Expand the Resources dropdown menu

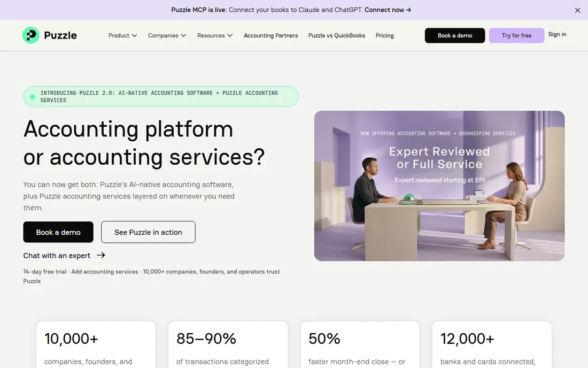tap(215, 36)
